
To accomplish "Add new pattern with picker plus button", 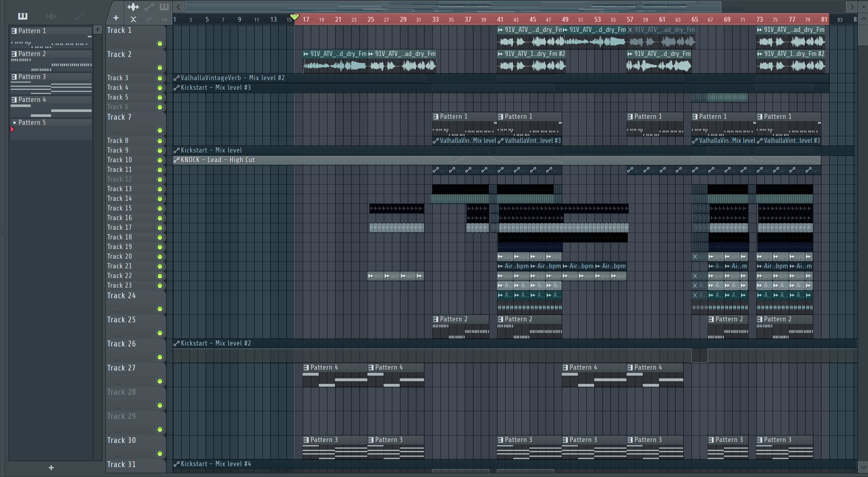I will (x=51, y=468).
